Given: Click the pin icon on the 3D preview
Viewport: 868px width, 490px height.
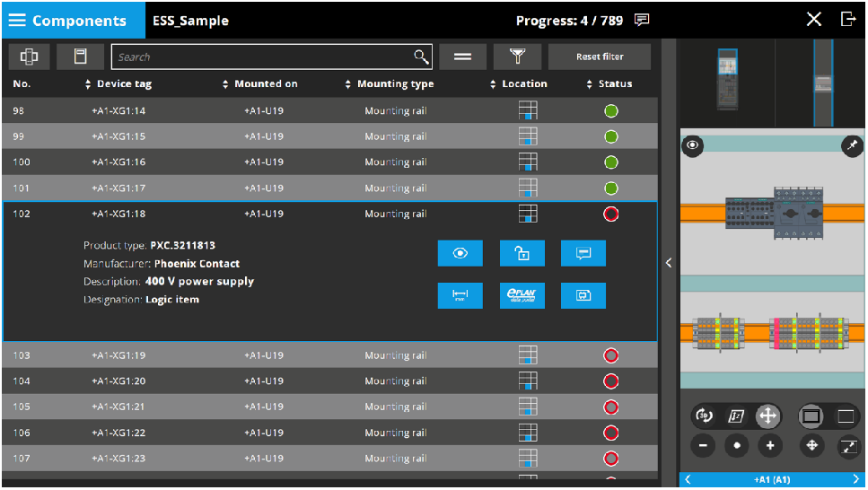Looking at the screenshot, I should [x=852, y=144].
